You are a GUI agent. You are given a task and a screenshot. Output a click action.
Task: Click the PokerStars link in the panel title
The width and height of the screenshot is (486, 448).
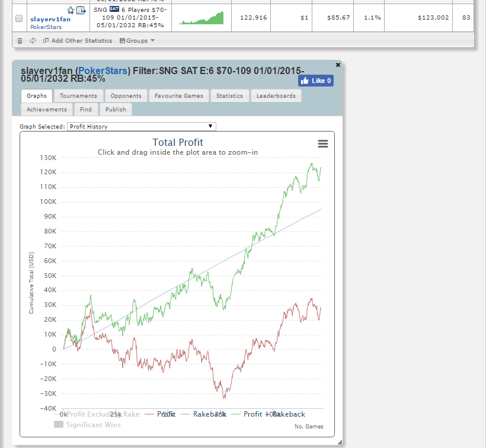point(103,71)
